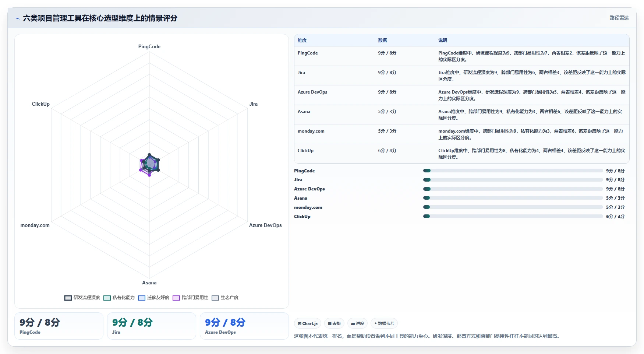Select the Chart.js chip
Viewport: 644px width, 354px height.
pyautogui.click(x=308, y=323)
